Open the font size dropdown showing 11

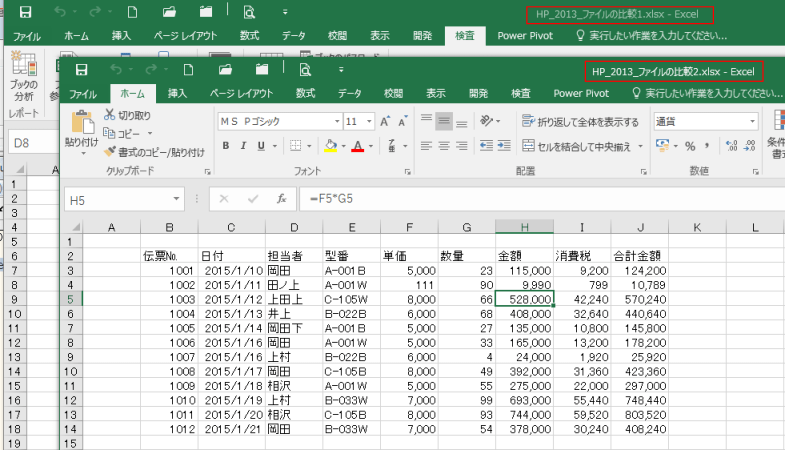coord(367,121)
